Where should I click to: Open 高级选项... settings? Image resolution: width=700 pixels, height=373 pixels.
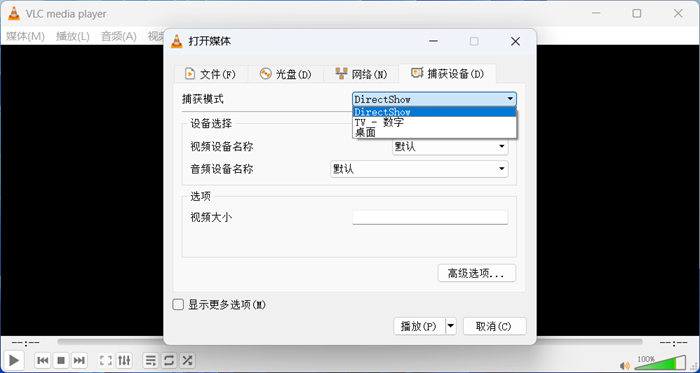pos(477,273)
